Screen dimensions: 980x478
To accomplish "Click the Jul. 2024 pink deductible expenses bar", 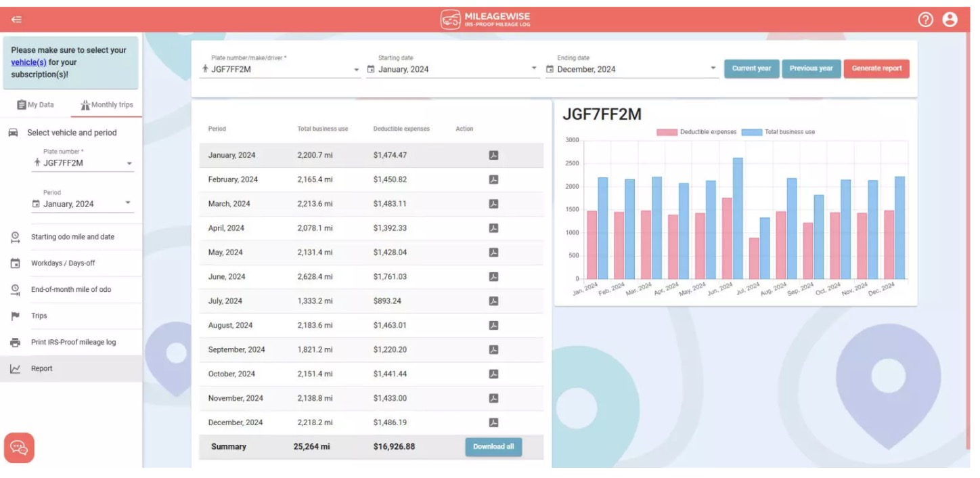I will click(x=754, y=258).
